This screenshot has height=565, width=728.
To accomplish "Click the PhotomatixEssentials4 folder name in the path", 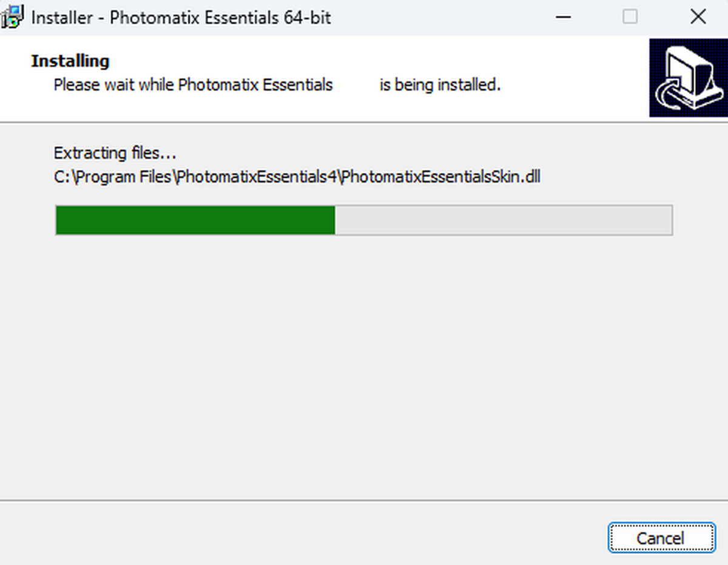I will [x=258, y=177].
